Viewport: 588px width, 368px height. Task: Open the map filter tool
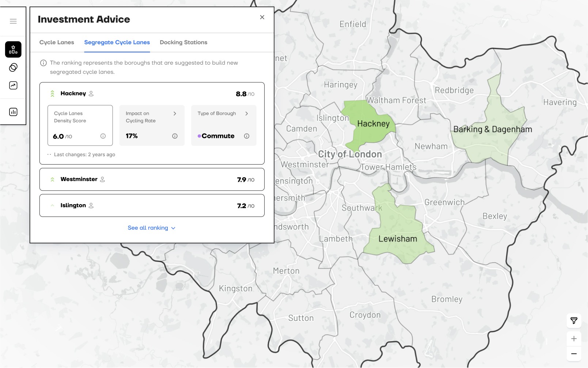point(574,321)
